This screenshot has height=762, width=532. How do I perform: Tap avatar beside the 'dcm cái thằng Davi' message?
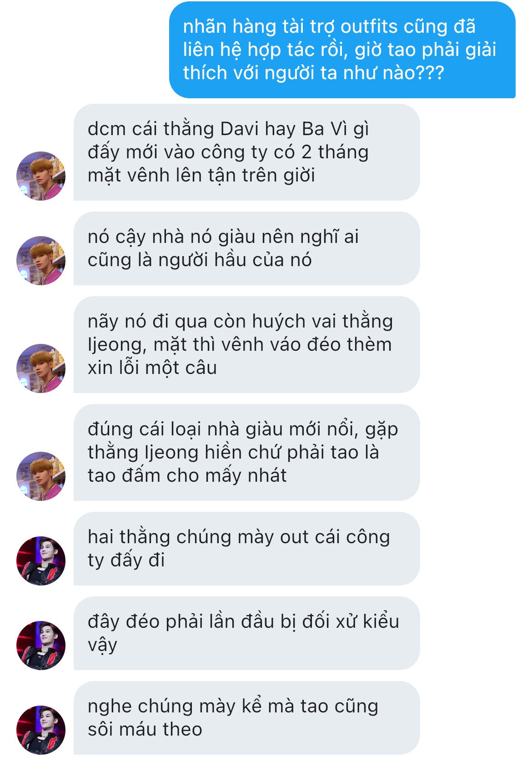(41, 176)
